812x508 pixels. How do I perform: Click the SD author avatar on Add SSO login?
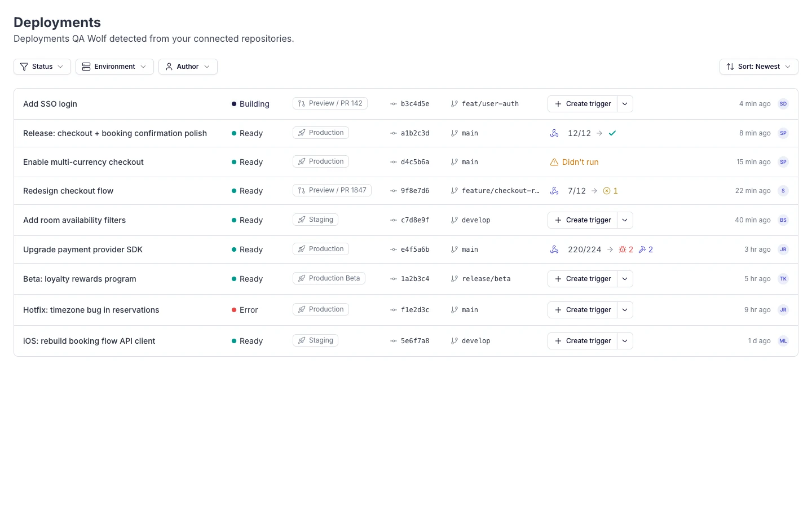pos(783,104)
